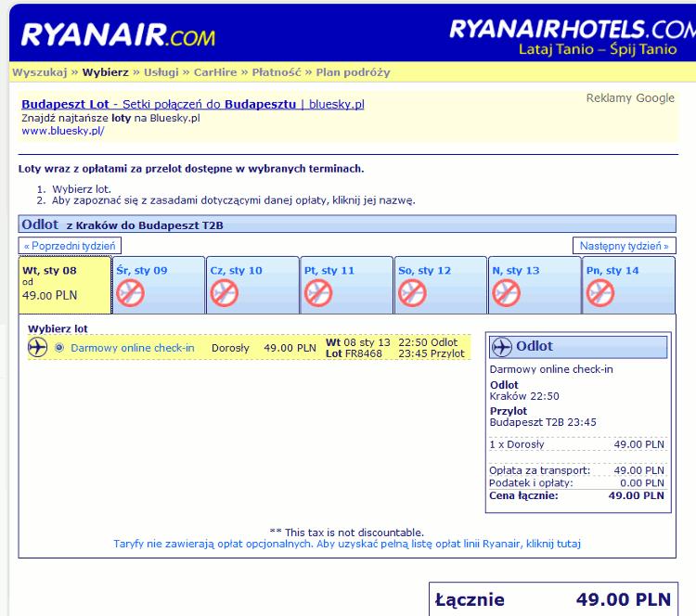The width and height of the screenshot is (696, 616).
Task: Click '1 x Dorosły' summary row
Action: point(576,444)
